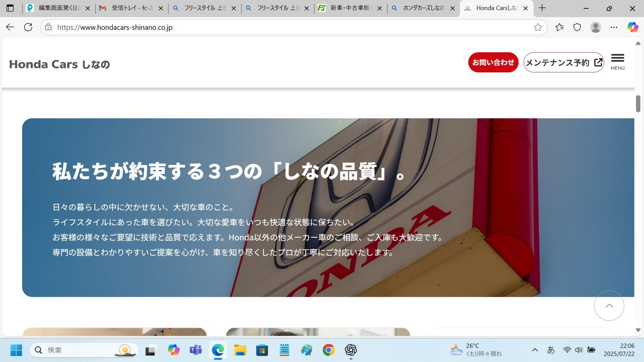Open Microsoft Teams from taskbar
Screen dimensions: 644x362
coord(196,350)
